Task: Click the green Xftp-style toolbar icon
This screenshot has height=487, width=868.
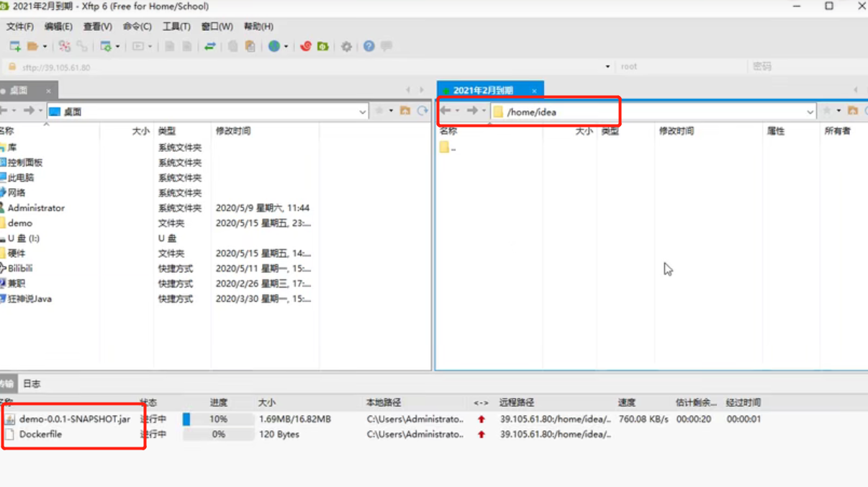Action: pos(323,46)
